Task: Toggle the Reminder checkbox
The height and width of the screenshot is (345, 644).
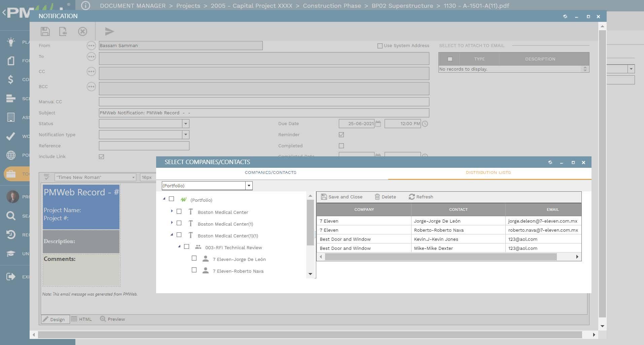Action: (x=341, y=135)
